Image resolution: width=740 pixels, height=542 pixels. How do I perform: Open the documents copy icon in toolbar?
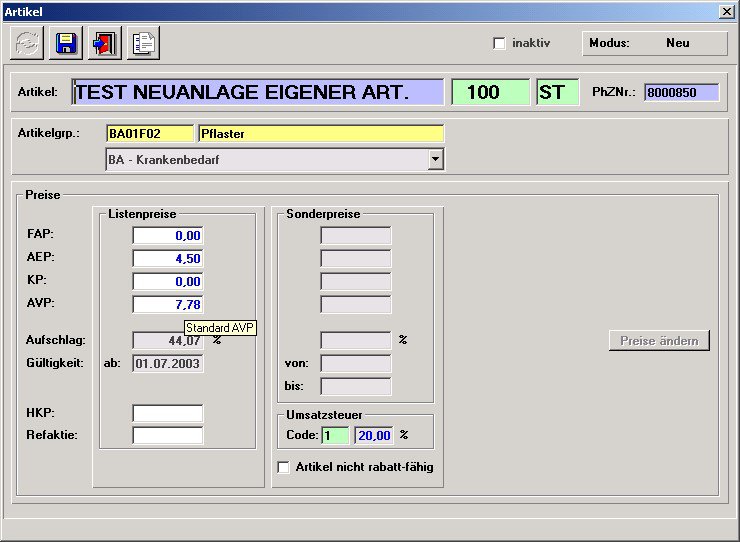[x=143, y=43]
